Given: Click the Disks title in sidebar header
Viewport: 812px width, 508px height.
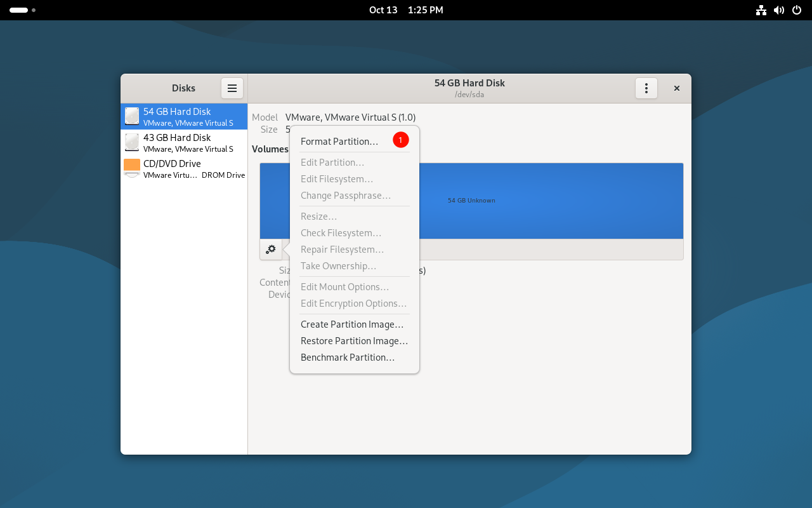Looking at the screenshot, I should click(x=183, y=88).
